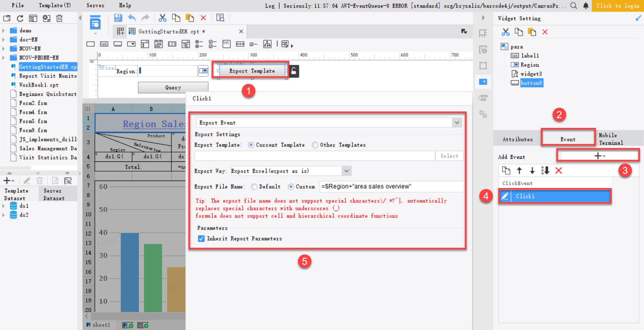The image size is (644, 330).
Task: Delete file using trash icon above tree
Action: 59,18
